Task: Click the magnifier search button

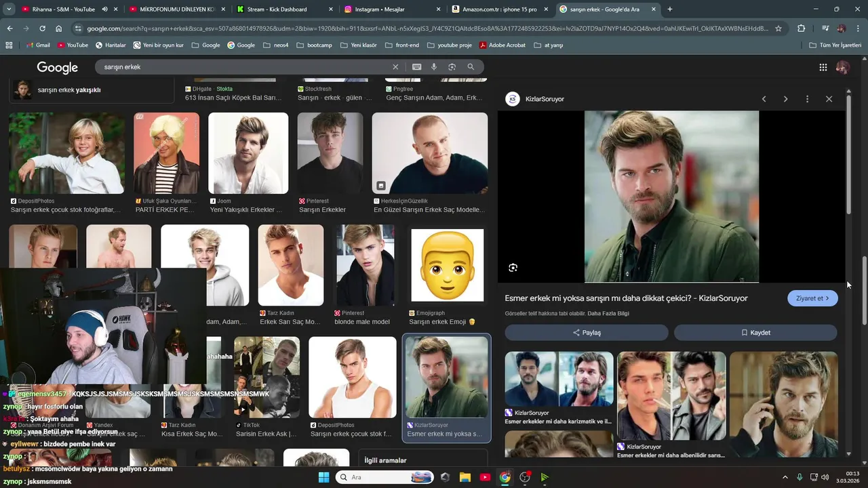Action: coord(471,67)
